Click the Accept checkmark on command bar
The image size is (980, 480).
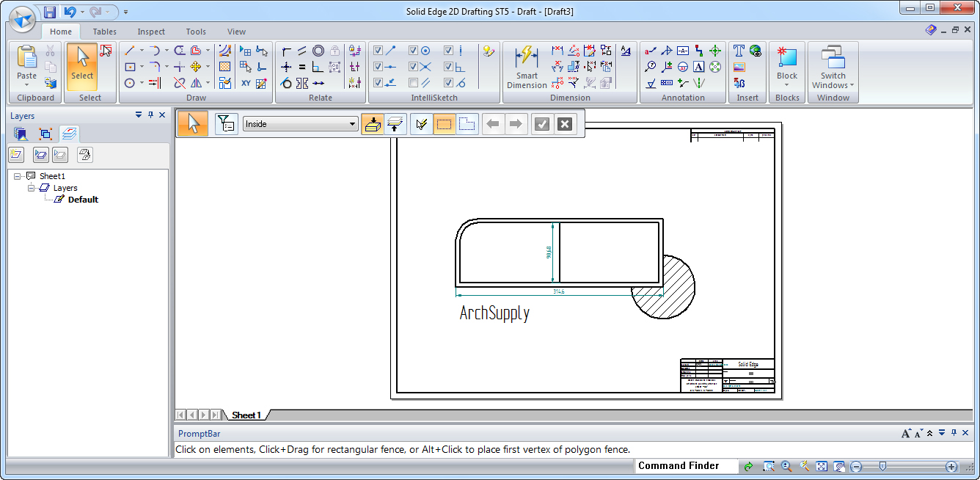[x=542, y=124]
